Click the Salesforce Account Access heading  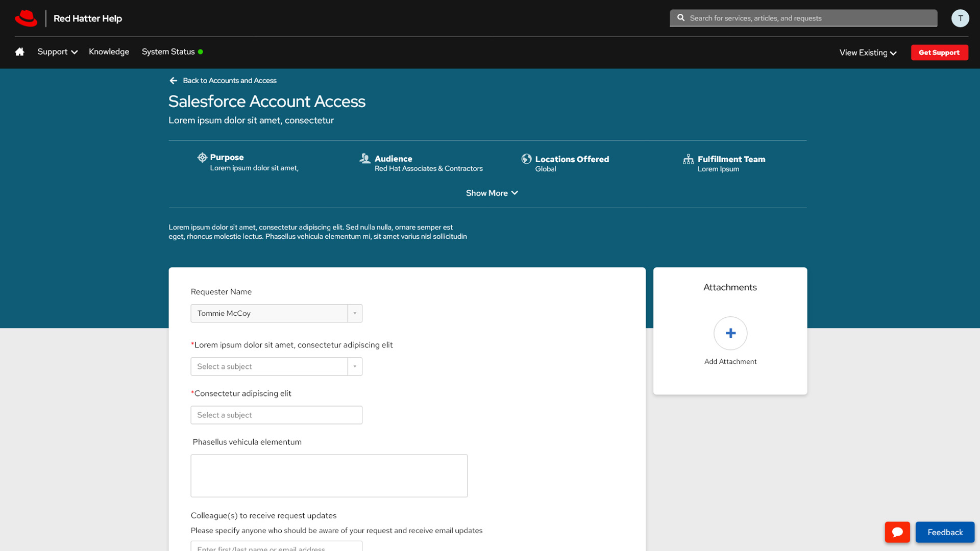click(267, 101)
